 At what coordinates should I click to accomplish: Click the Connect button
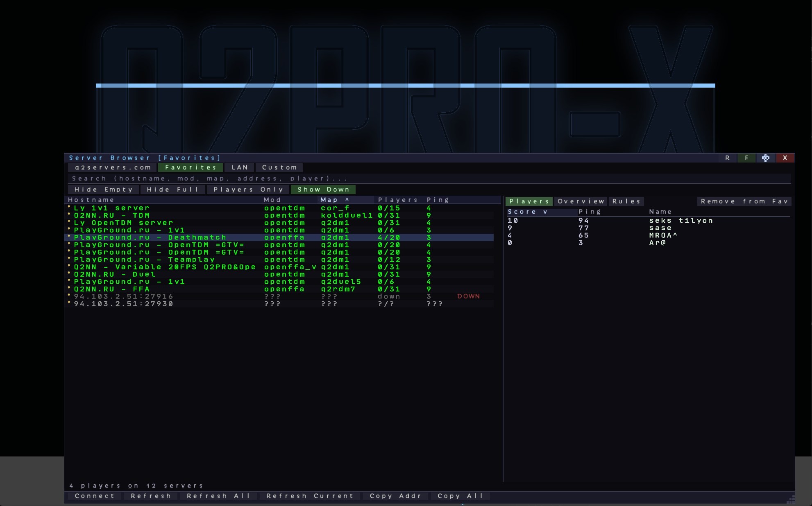(x=95, y=496)
